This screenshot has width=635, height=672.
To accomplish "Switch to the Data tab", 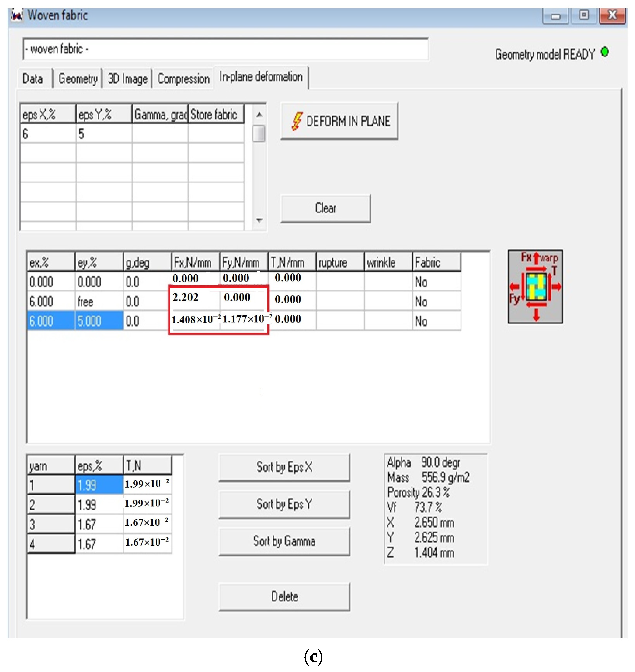I will 33,79.
